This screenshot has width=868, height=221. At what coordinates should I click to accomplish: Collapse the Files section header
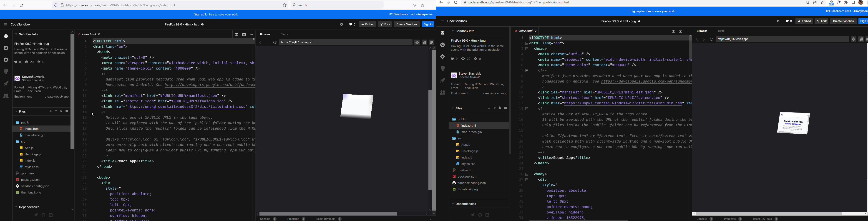(x=16, y=111)
